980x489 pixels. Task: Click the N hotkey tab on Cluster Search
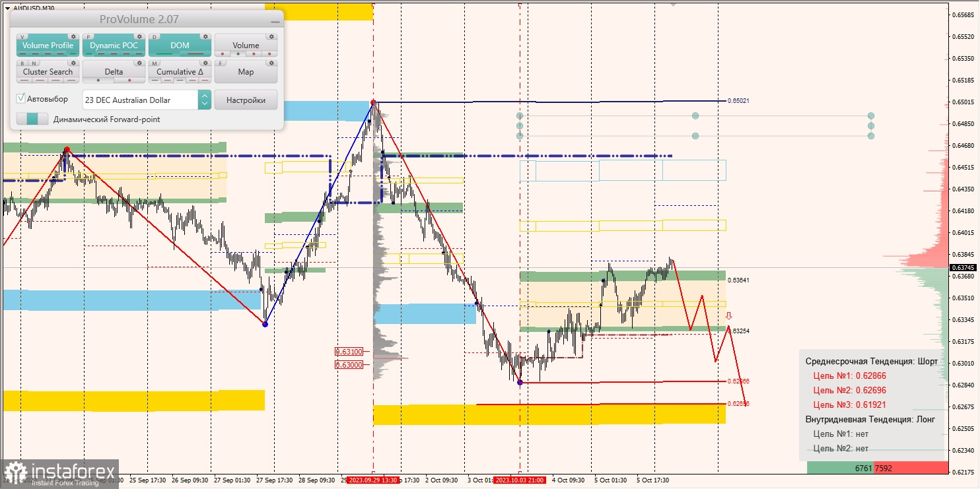[34, 63]
